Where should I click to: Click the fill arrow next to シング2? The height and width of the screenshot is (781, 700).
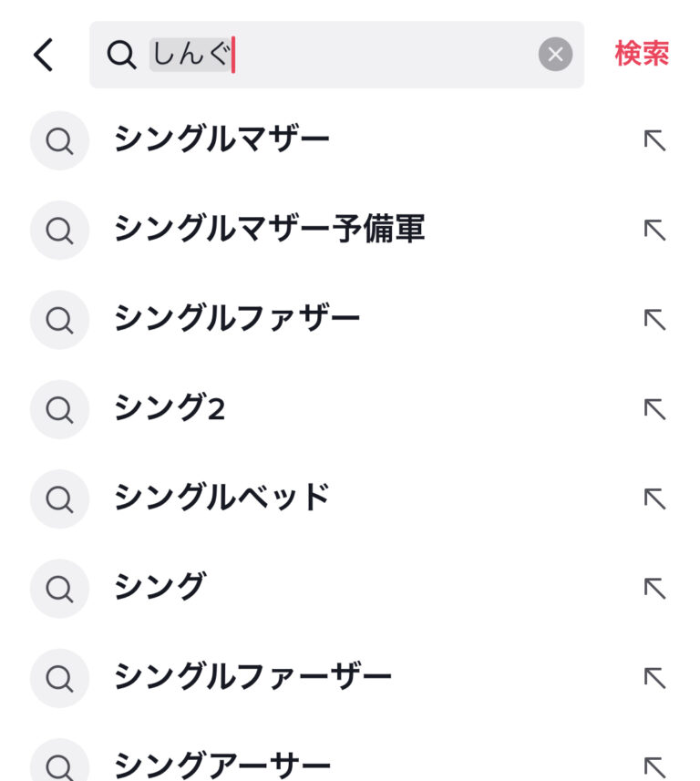point(654,408)
